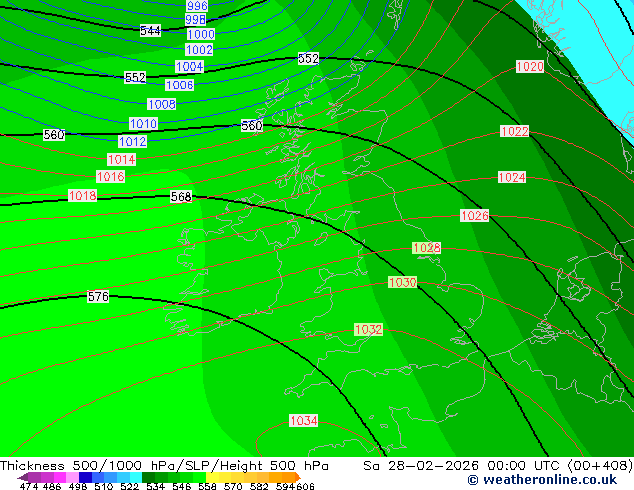Click the 1016 isobar label
The width and height of the screenshot is (634, 490).
110,177
